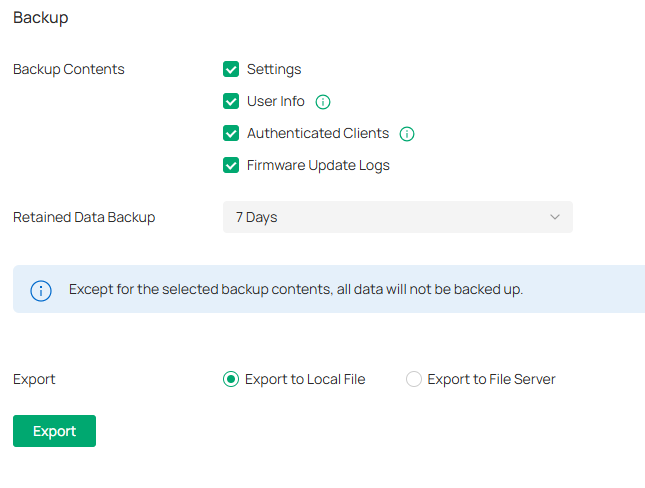The image size is (645, 488).
Task: Disable the Authenticated Clients checkbox
Action: coord(231,134)
